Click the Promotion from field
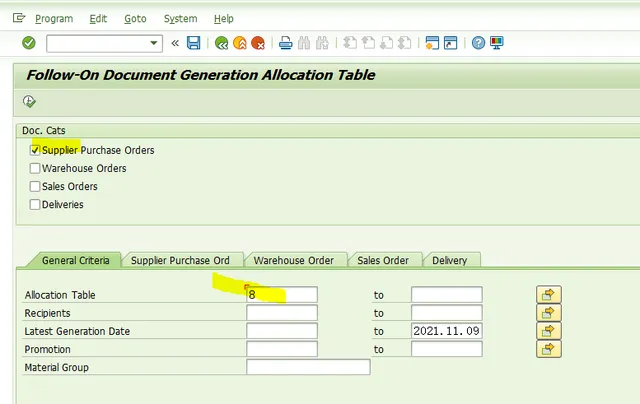 [282, 349]
